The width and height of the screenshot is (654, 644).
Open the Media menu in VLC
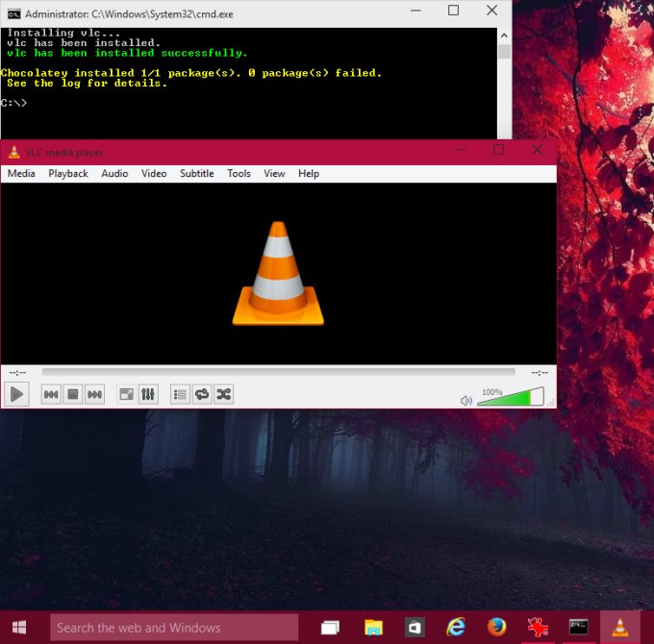tap(21, 173)
